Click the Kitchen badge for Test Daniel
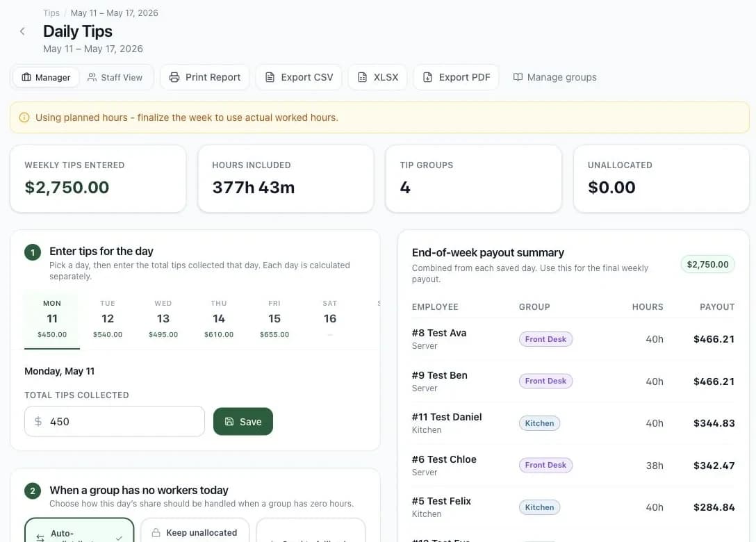Image resolution: width=756 pixels, height=542 pixels. 539,423
